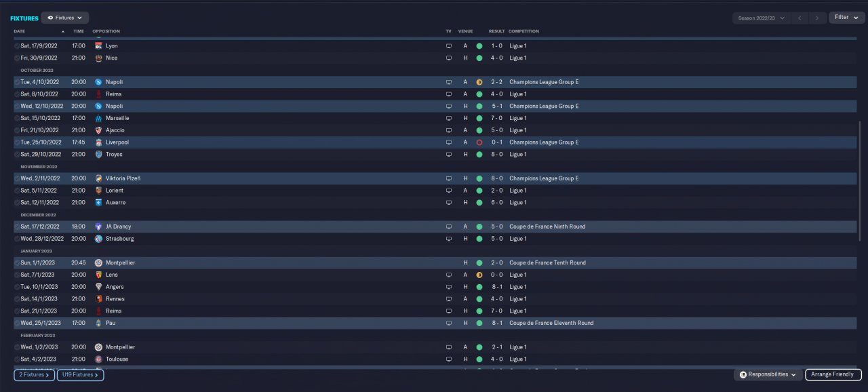Click green win indicator in Marseille row

point(479,118)
